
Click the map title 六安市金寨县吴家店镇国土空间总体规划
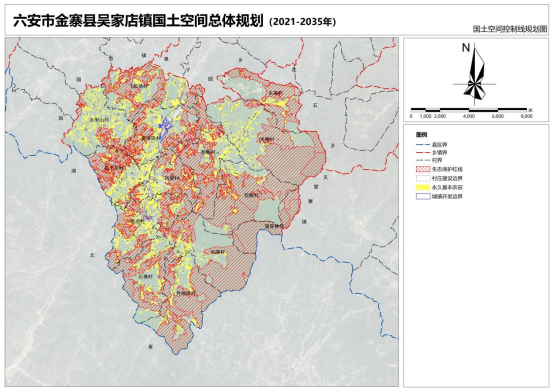138,21
